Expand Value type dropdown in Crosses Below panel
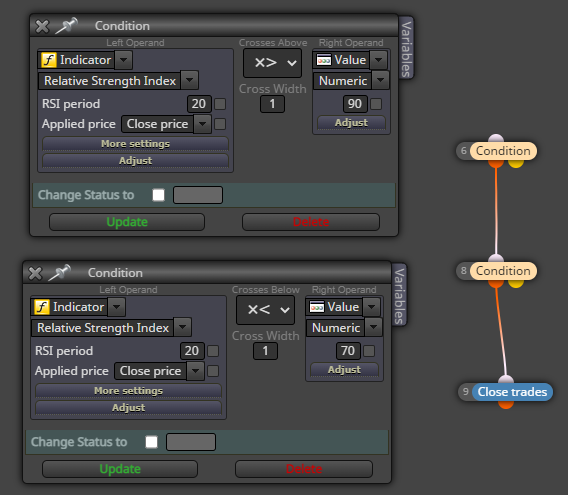This screenshot has width=568, height=495. click(x=372, y=307)
